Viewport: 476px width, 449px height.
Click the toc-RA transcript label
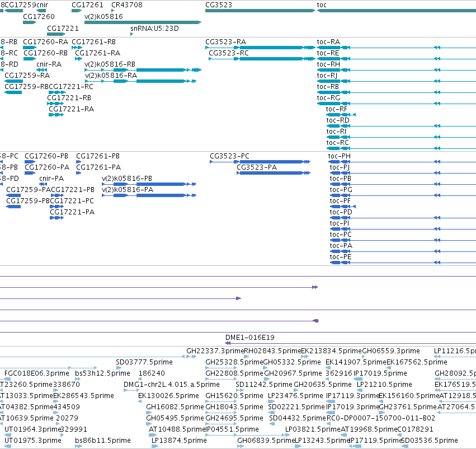click(x=328, y=41)
